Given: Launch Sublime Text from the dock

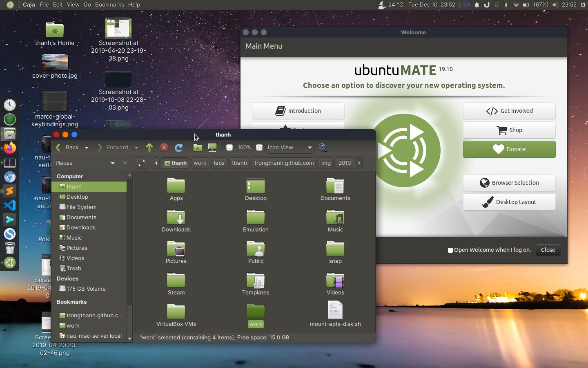Looking at the screenshot, I should click(x=9, y=191).
